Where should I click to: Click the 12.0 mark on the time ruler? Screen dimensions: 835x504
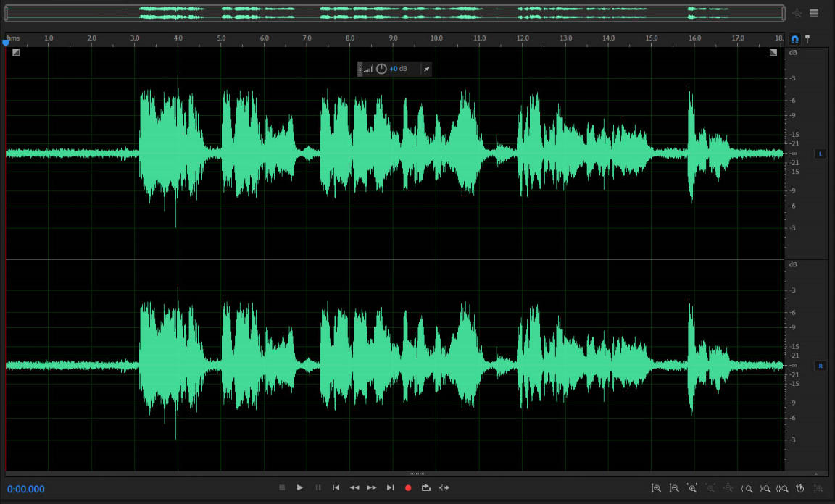click(523, 38)
